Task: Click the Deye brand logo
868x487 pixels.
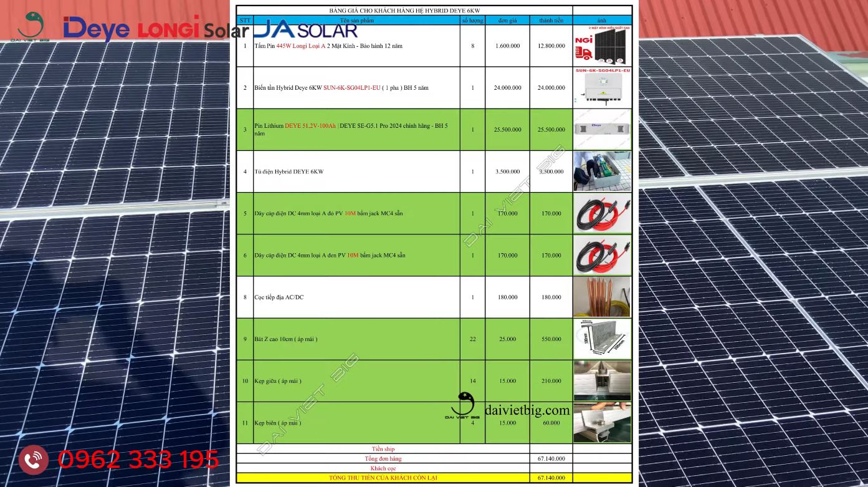Action: (96, 28)
